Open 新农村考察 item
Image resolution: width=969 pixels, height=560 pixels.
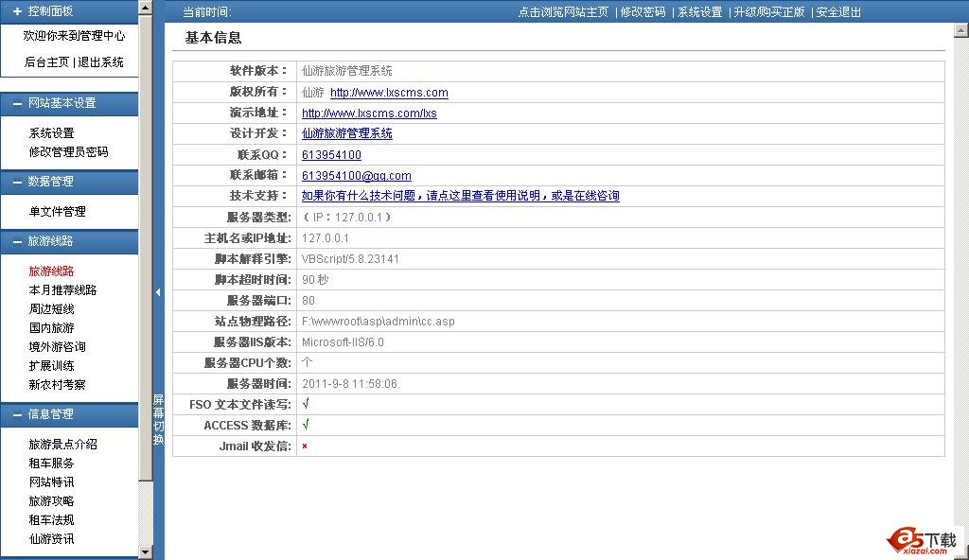[57, 384]
